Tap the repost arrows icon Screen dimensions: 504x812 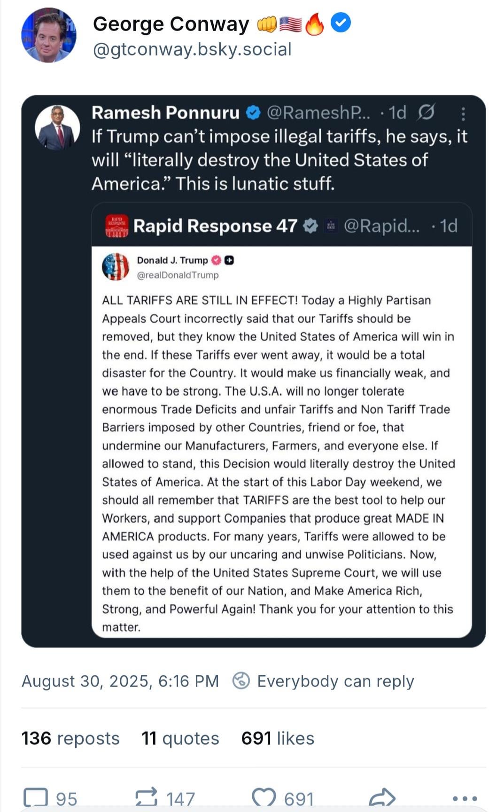[146, 797]
